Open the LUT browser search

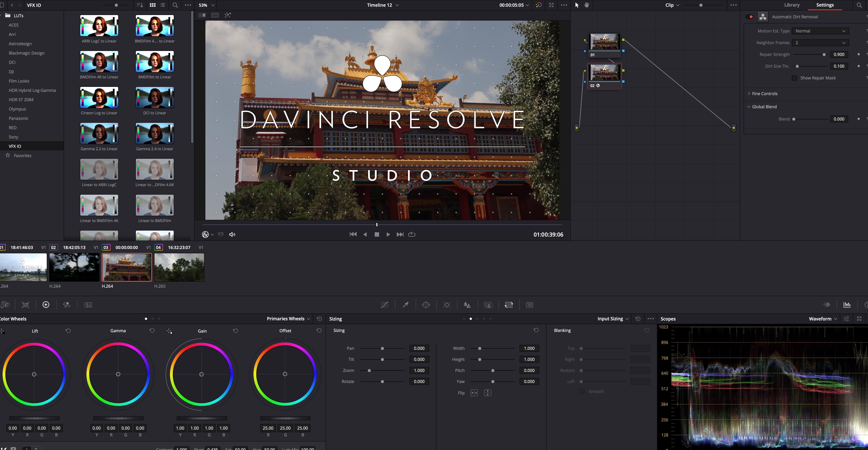pos(175,5)
